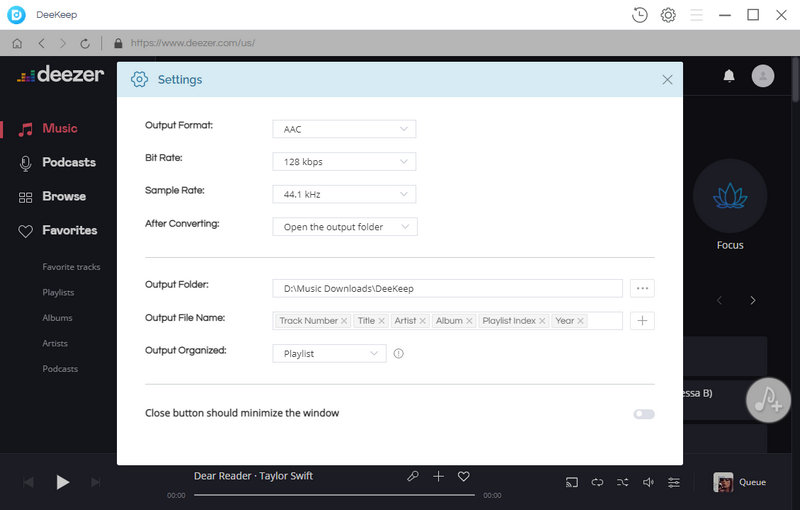The height and width of the screenshot is (510, 800).
Task: Open Playlists under Favorites
Action: tap(58, 292)
